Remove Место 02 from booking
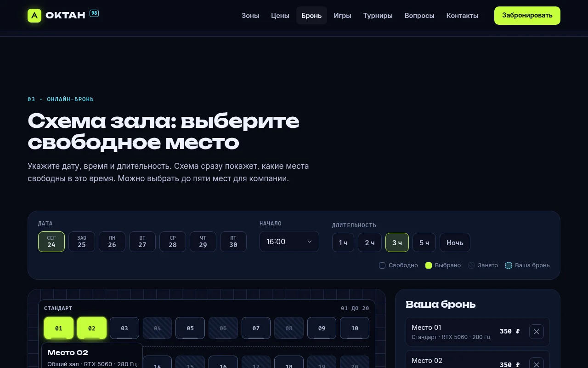This screenshot has width=588, height=368. [x=537, y=363]
